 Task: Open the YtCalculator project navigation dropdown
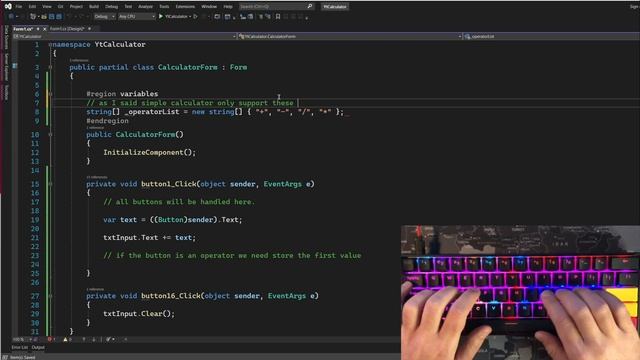pos(124,36)
